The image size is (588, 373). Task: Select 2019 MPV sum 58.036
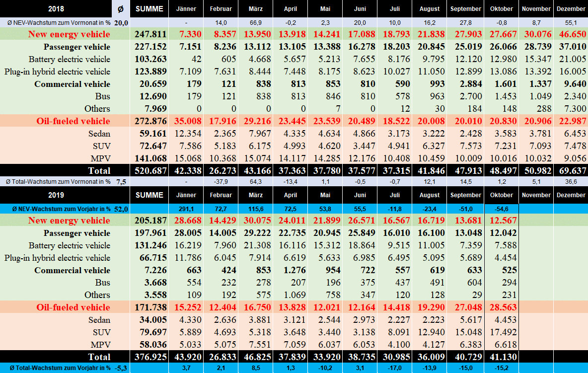click(x=153, y=345)
